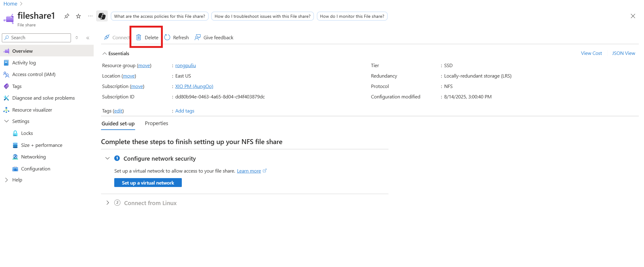
Task: Click edit link next to Tags
Action: coord(118,111)
